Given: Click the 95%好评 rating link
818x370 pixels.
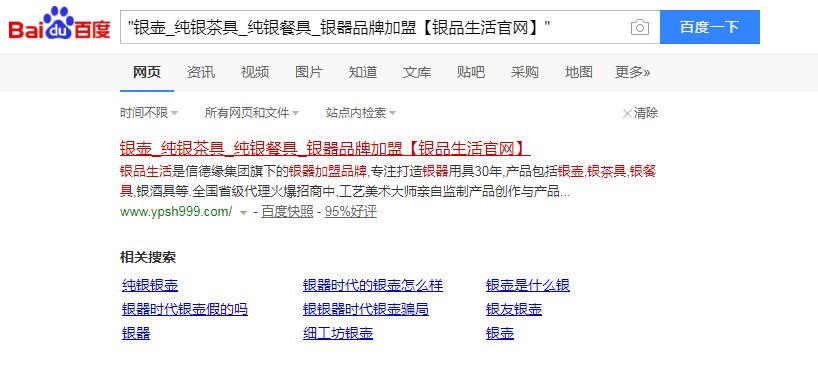Looking at the screenshot, I should (351, 212).
